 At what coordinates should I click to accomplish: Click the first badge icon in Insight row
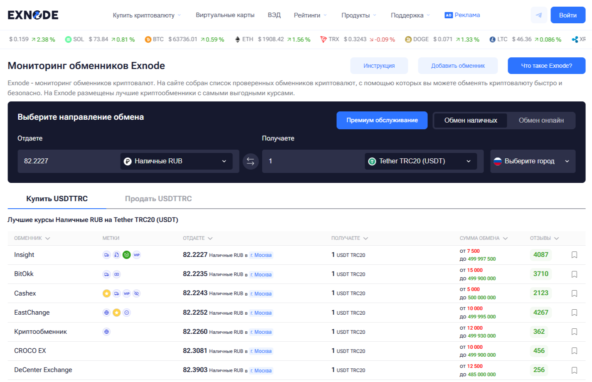coord(106,255)
